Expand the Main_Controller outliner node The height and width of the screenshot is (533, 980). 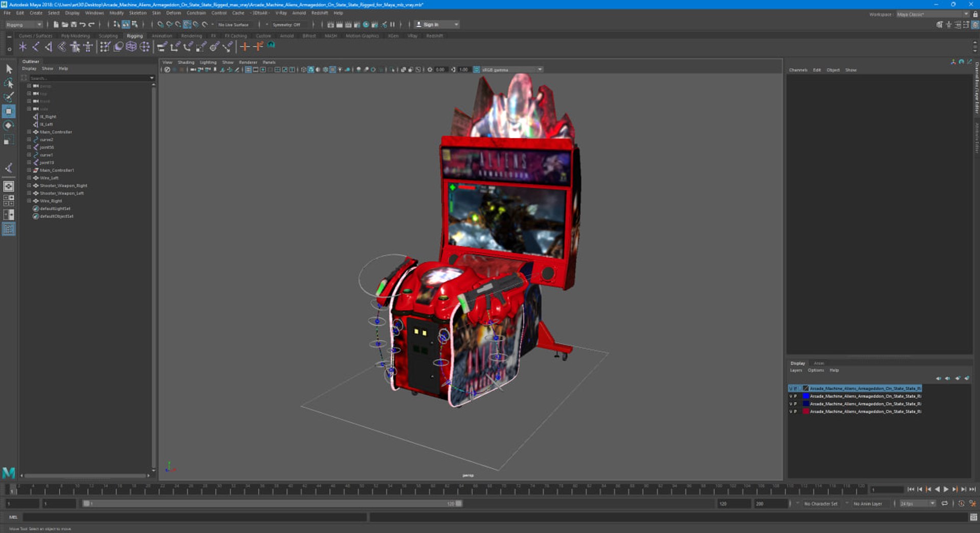29,132
